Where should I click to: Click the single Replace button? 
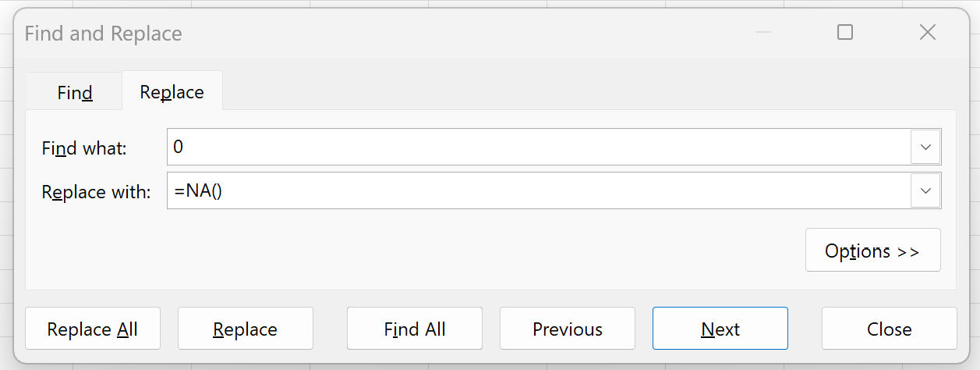click(245, 329)
